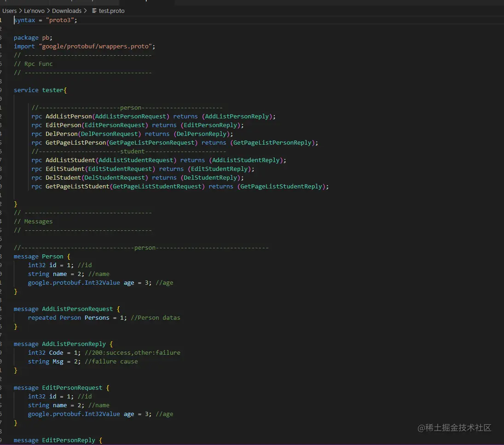504x445 pixels.
Task: Click the student divider comment in service
Action: [128, 151]
